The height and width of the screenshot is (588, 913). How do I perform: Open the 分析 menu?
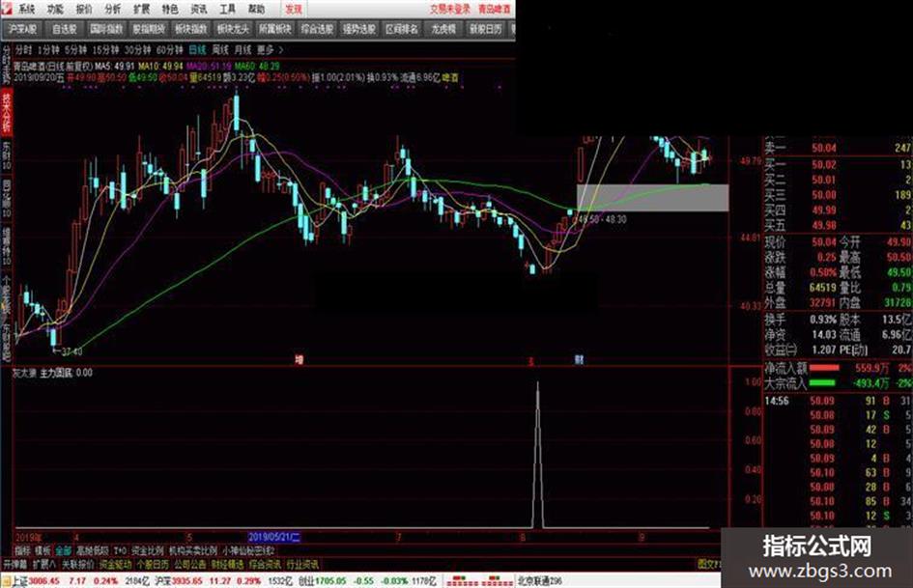[x=112, y=9]
